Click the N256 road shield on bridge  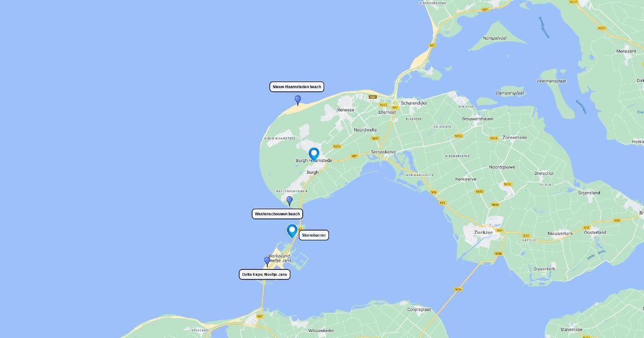point(458,290)
